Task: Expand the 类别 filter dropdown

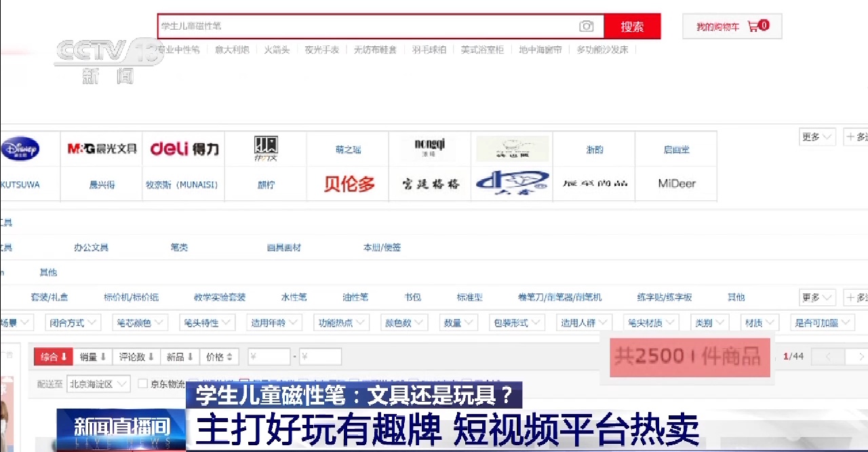Action: click(709, 323)
